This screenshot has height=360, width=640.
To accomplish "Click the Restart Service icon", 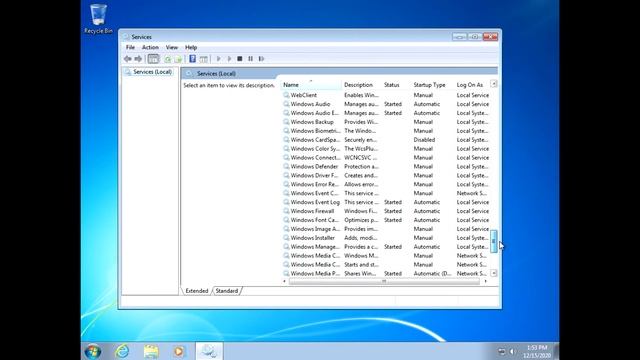I will coord(261,59).
